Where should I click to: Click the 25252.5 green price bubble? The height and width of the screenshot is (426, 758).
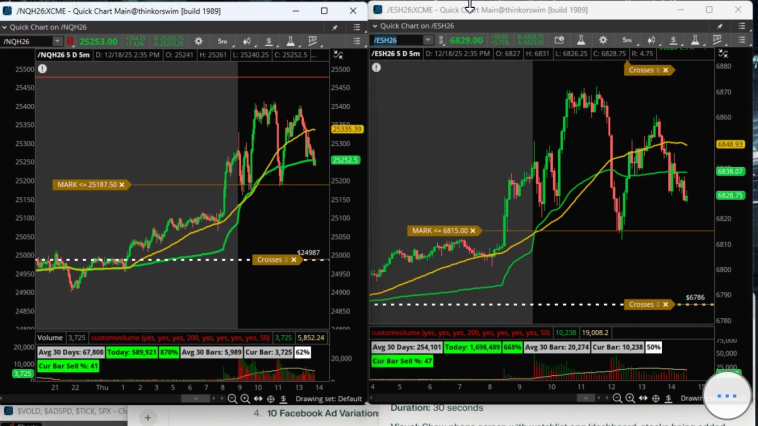click(x=346, y=160)
